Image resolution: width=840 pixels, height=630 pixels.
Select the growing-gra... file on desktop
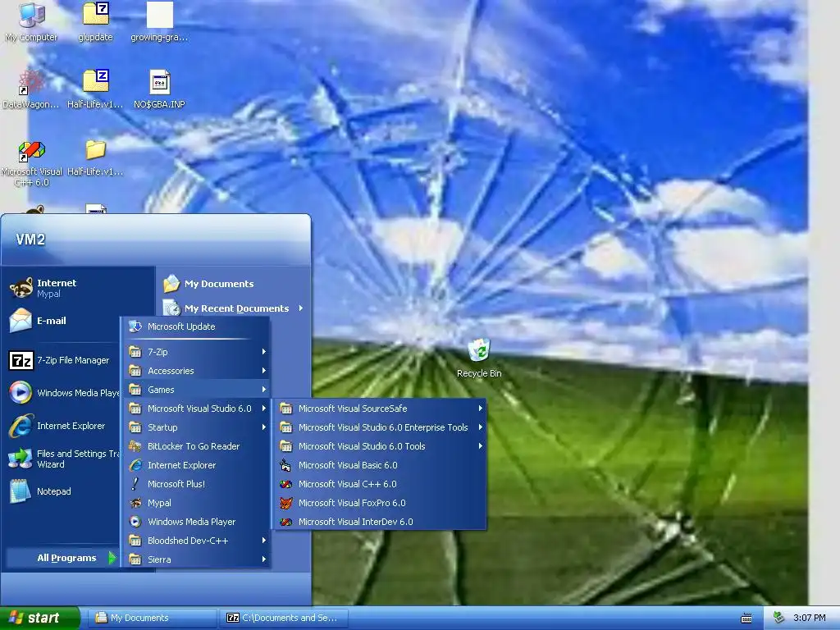(x=159, y=21)
